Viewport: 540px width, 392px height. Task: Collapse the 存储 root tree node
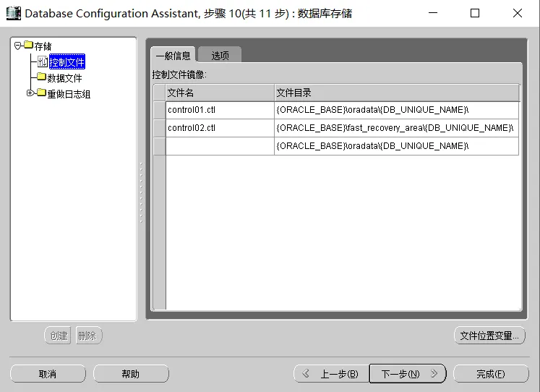(x=18, y=46)
